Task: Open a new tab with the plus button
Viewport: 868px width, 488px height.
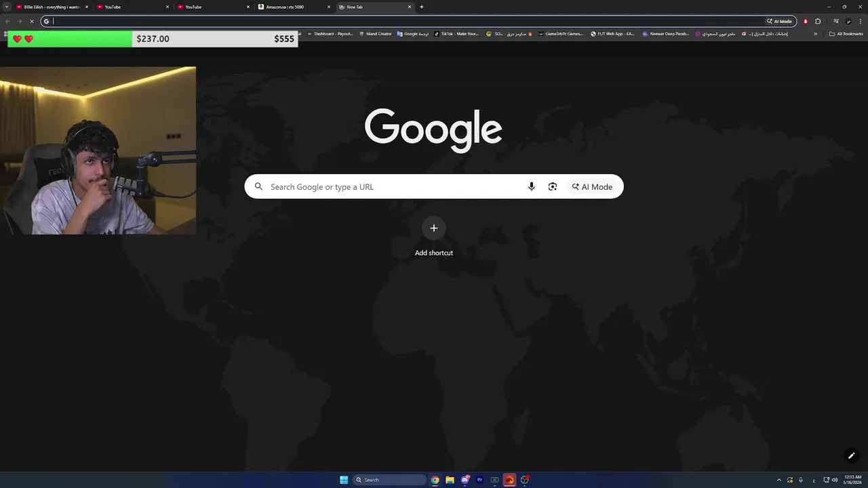Action: (422, 7)
